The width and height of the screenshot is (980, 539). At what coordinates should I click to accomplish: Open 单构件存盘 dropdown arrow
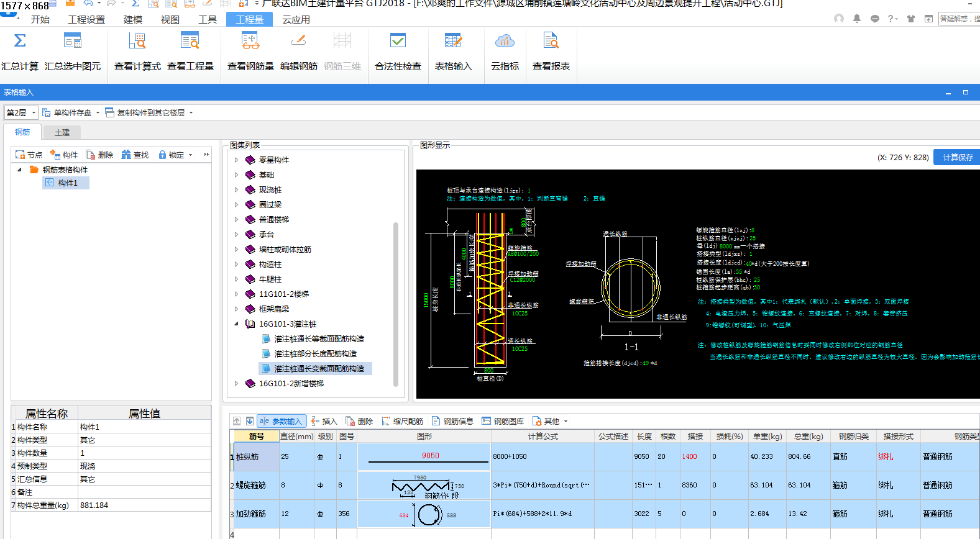point(98,112)
